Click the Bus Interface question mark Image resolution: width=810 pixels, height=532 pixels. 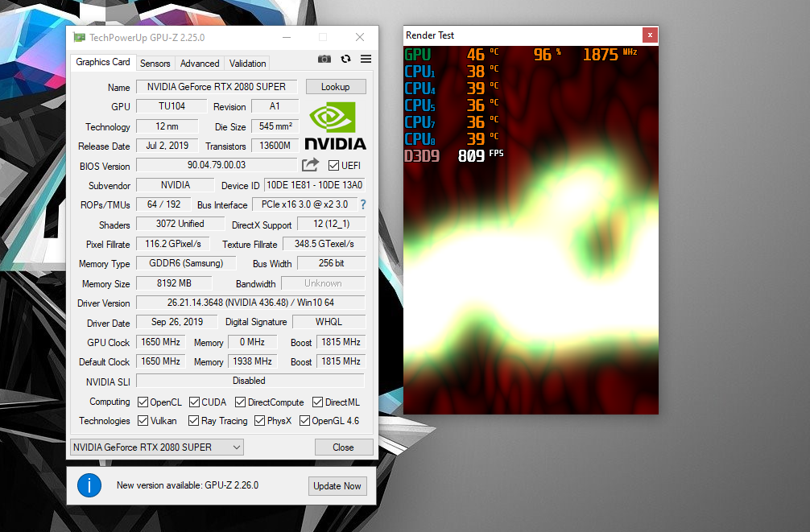tap(363, 204)
